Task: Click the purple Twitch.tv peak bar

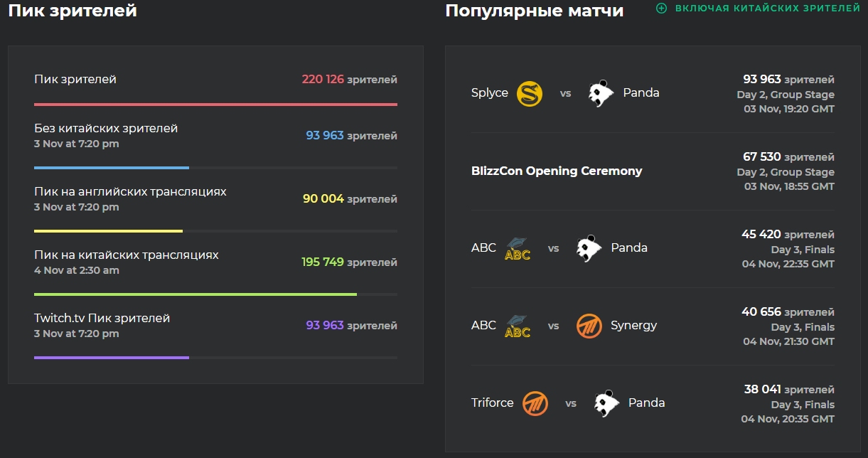Action: [x=112, y=358]
